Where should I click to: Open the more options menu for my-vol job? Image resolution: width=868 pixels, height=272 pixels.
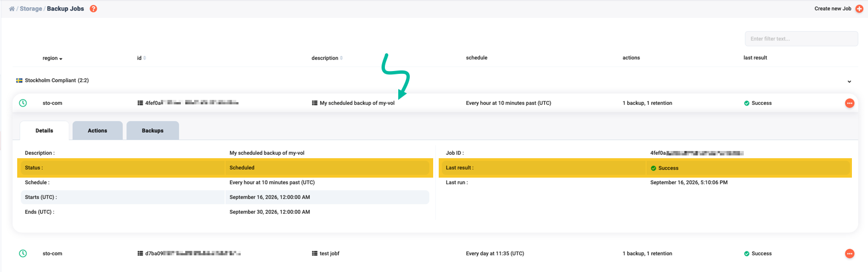[x=849, y=103]
